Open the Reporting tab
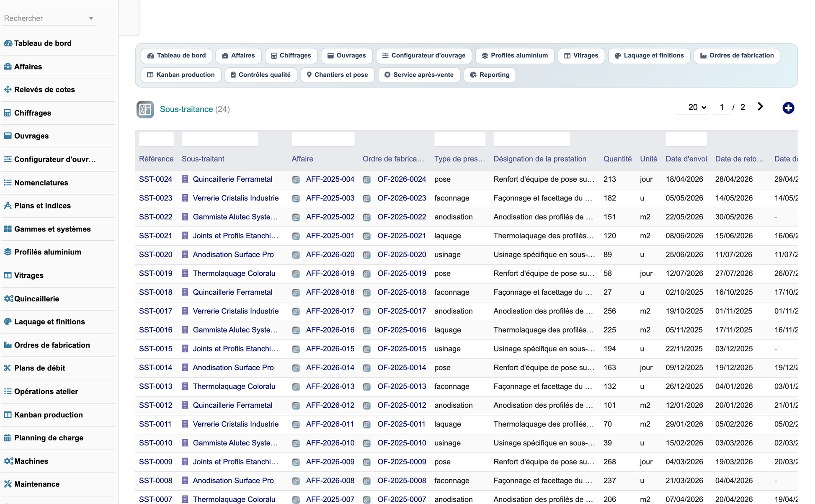 (490, 75)
